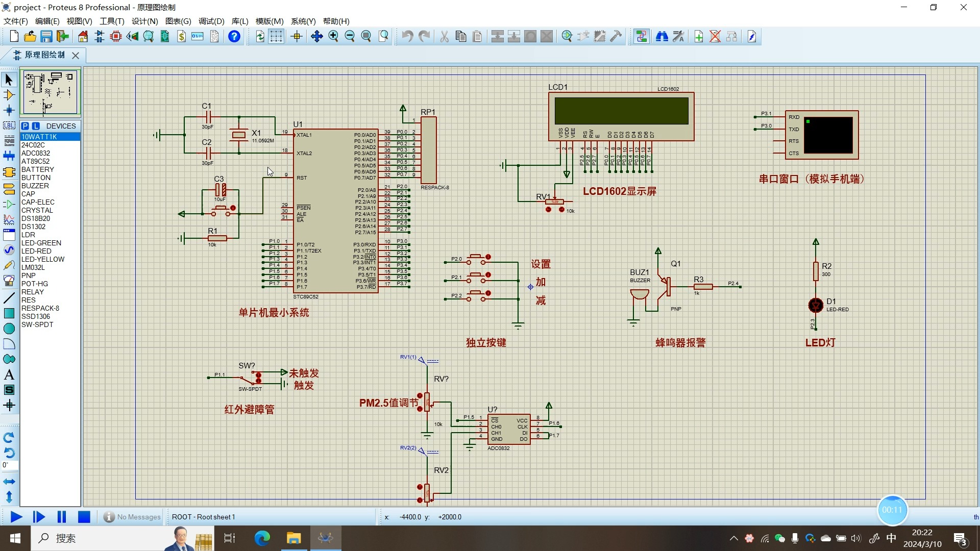
Task: Select ADC0832 in the devices list
Action: pos(50,153)
